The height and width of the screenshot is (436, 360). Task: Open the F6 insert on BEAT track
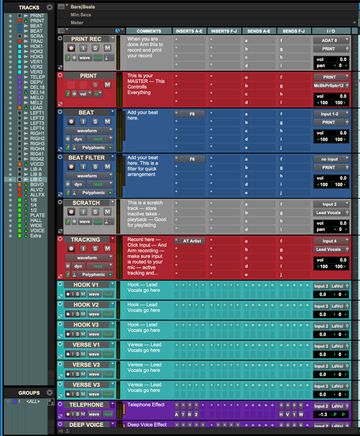tap(192, 114)
